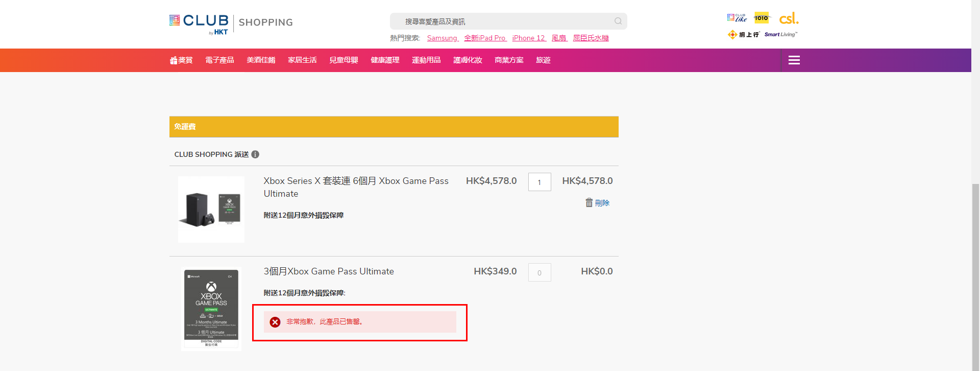Open Xbox Series X 套裝 product title
This screenshot has height=371, width=980.
point(356,187)
